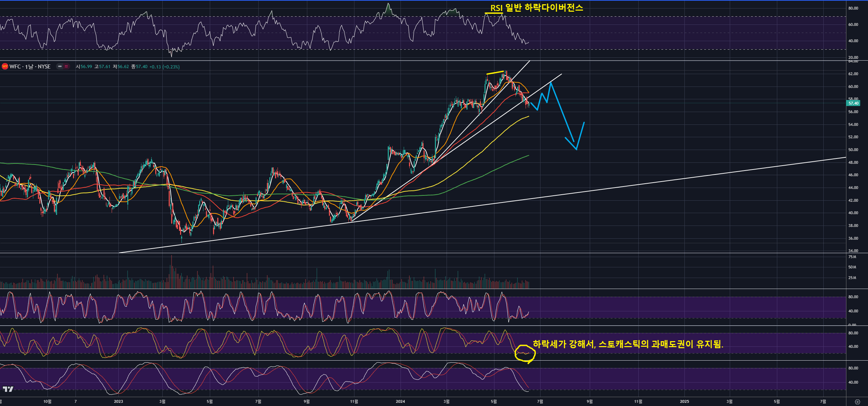This screenshot has width=868, height=406.
Task: Click the green 57.40 current price label
Action: pyautogui.click(x=853, y=103)
